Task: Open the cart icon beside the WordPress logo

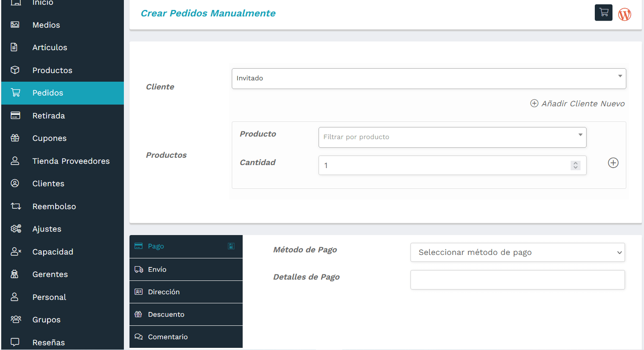Action: pos(603,13)
